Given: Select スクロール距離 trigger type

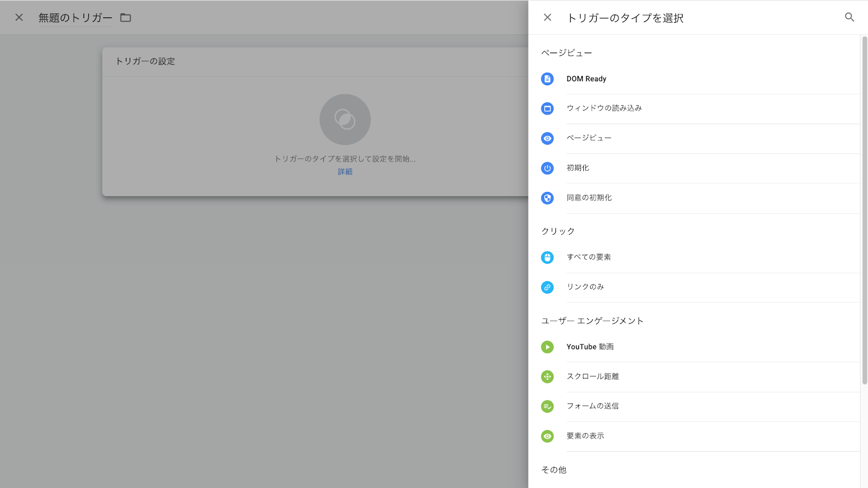Looking at the screenshot, I should [694, 376].
